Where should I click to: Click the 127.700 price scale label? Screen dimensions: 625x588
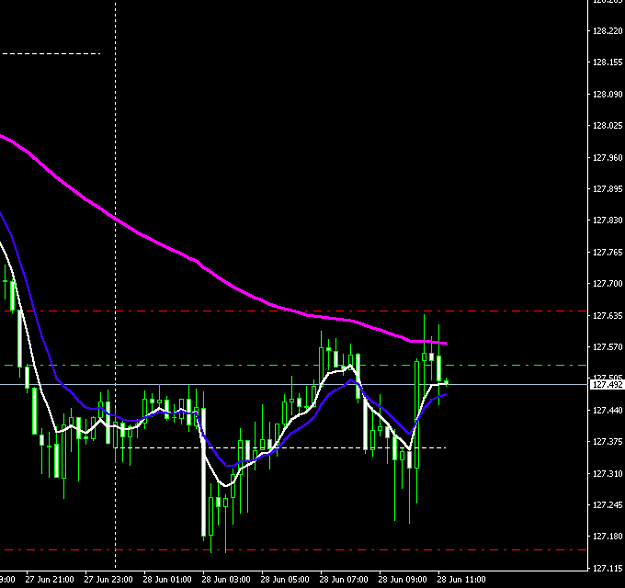[x=607, y=284]
